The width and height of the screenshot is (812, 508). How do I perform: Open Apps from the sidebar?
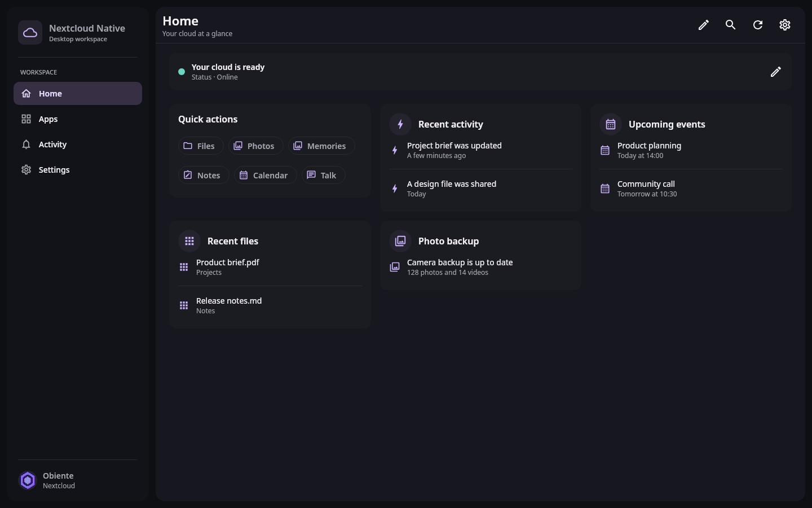coord(78,119)
